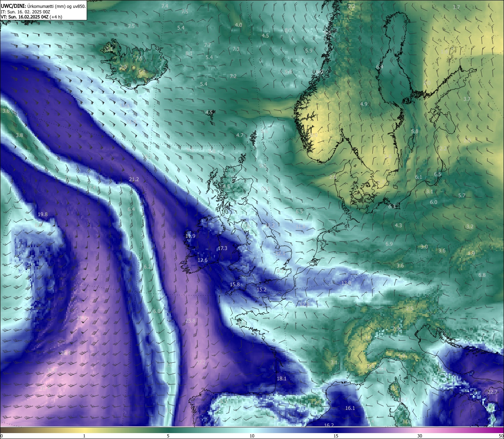
Task: Click the 13.0 value over Germany
Action: pyautogui.click(x=346, y=283)
